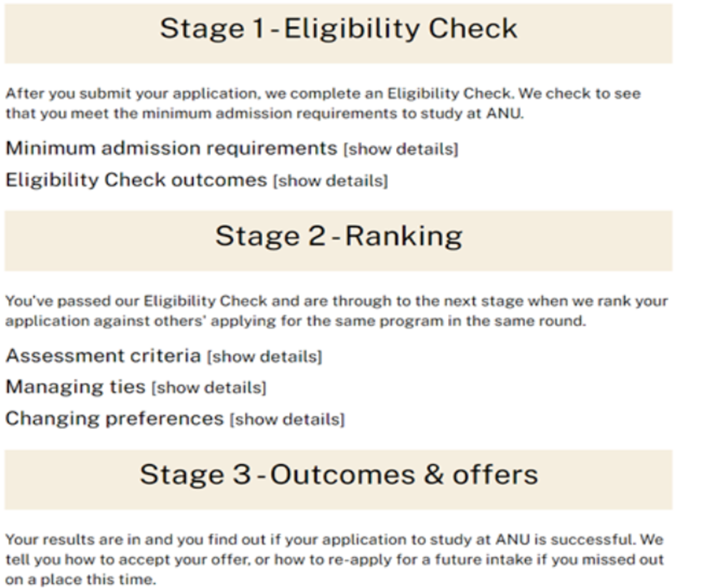Click the Changing preferences heading text
The height and width of the screenshot is (588, 702).
coord(114,418)
